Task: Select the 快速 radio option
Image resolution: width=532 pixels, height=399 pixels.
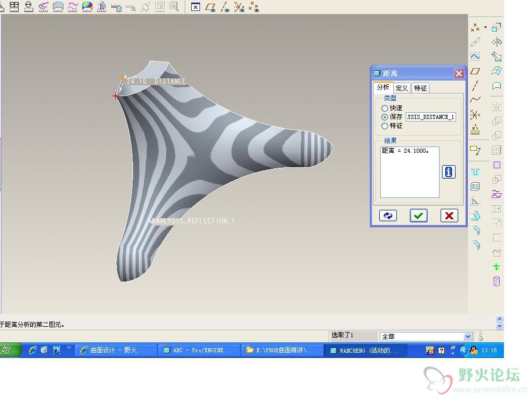Action: point(392,108)
